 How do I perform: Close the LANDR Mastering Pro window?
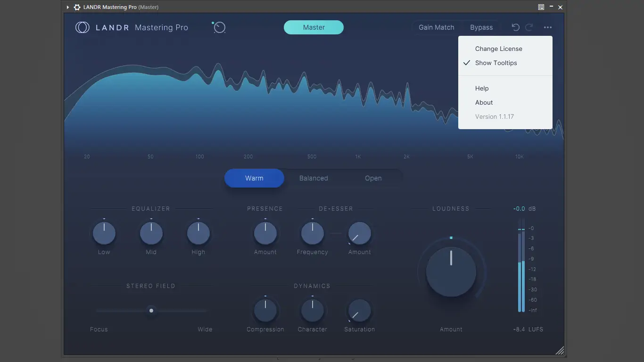point(561,7)
